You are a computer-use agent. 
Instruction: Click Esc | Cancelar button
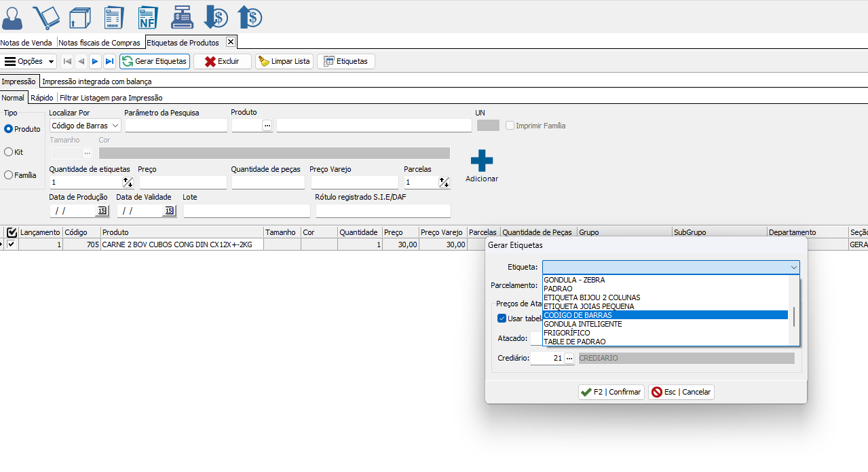(681, 392)
